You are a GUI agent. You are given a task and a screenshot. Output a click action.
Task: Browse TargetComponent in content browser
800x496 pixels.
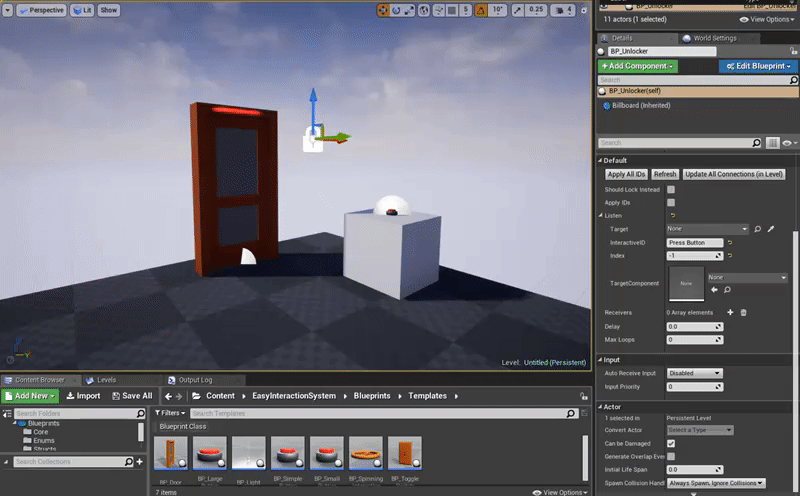[x=728, y=290]
